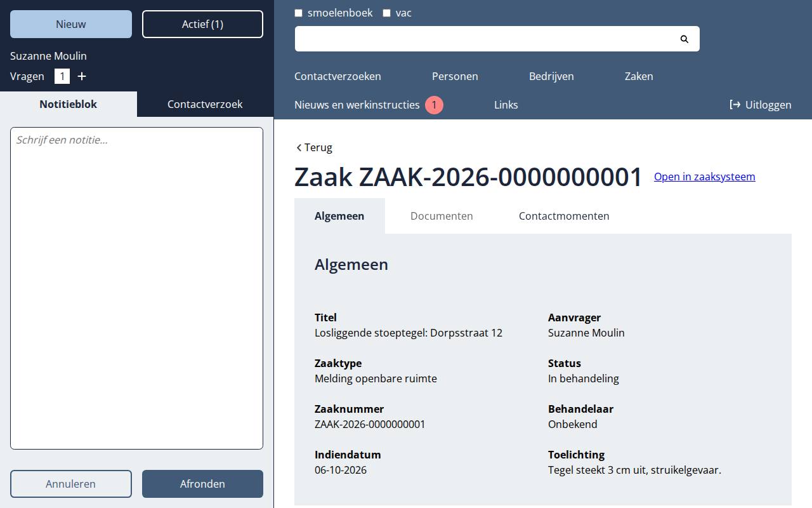Click the Suzanne Moulin name in sidebar
This screenshot has width=812, height=508.
click(x=48, y=56)
